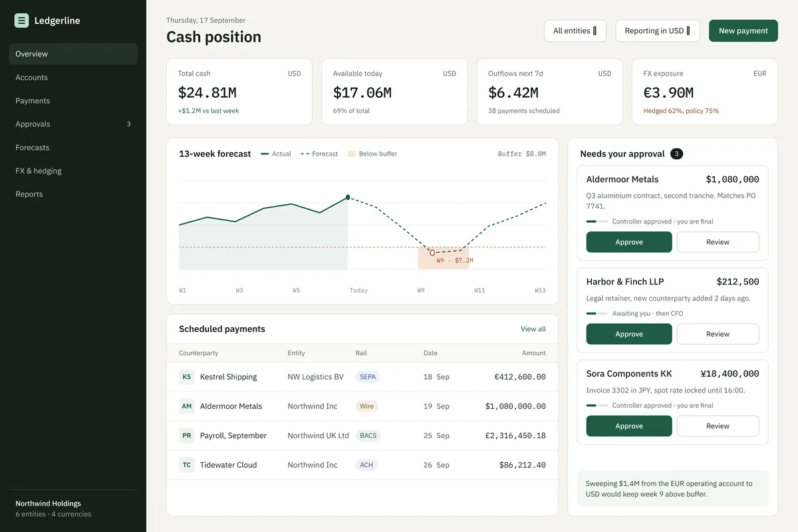Review the Aldermoor Metals payment
Screen dimensions: 798x532
pyautogui.click(x=718, y=242)
